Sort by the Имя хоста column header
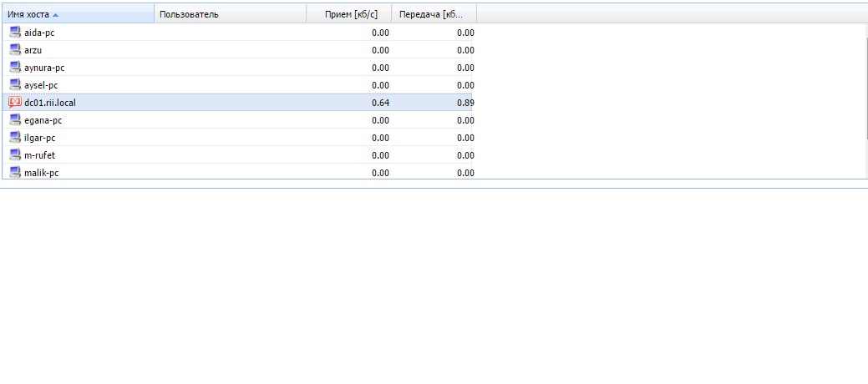The image size is (868, 384). coord(78,14)
